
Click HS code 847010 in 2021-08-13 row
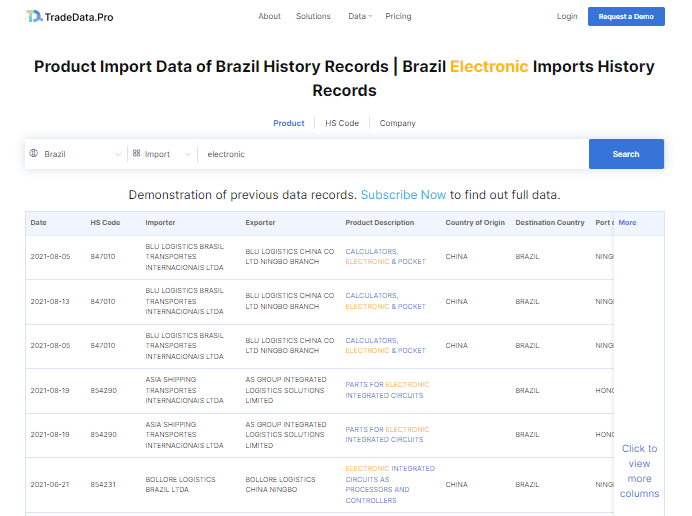point(103,301)
